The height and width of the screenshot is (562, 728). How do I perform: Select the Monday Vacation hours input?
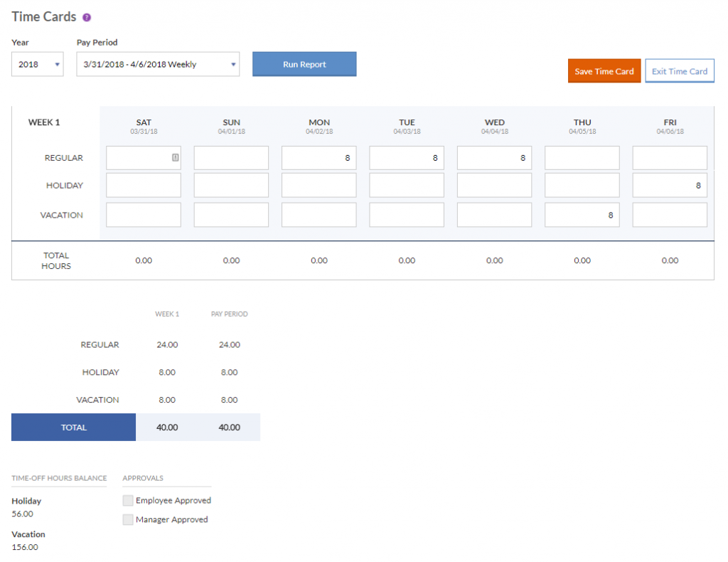(318, 215)
